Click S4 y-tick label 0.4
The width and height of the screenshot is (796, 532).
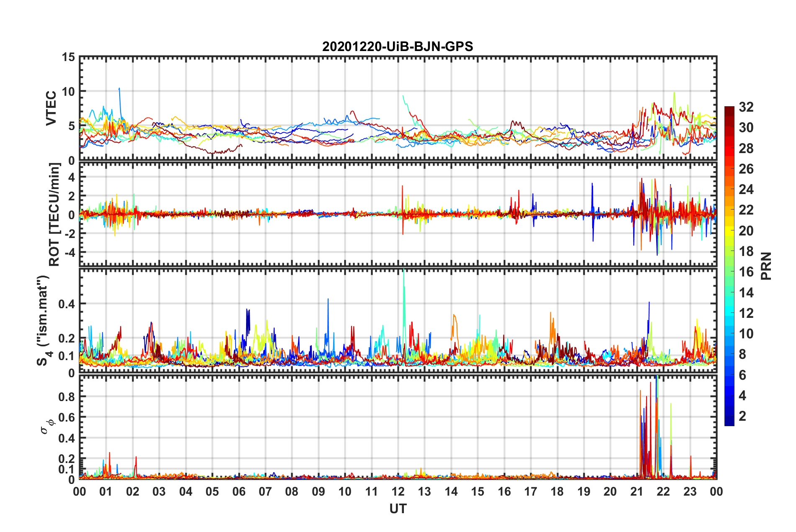67,304
